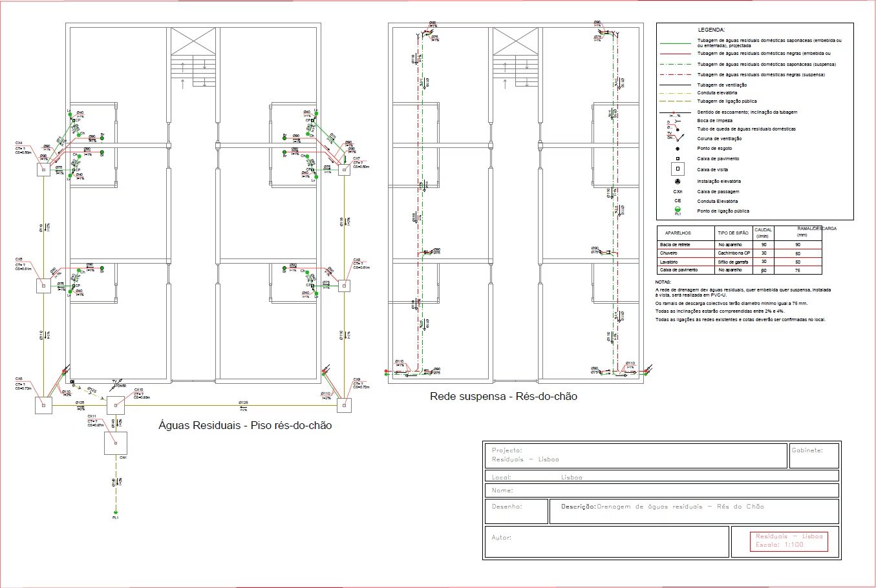Click the CX5 inspection chamber square
876x588 pixels.
point(43,285)
